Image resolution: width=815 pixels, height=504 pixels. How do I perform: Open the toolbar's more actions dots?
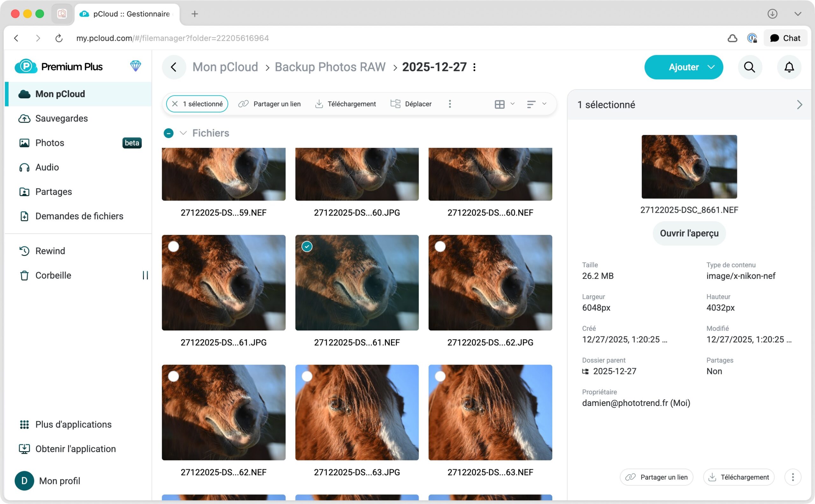pos(450,104)
